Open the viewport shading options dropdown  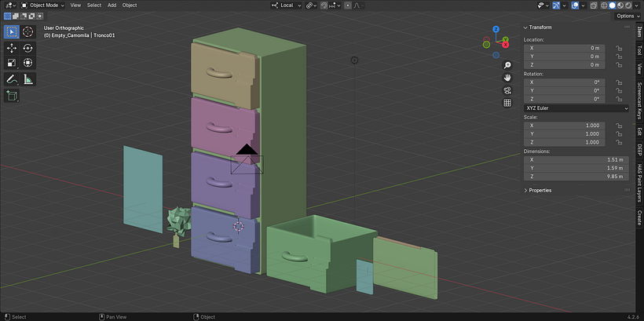click(x=636, y=5)
